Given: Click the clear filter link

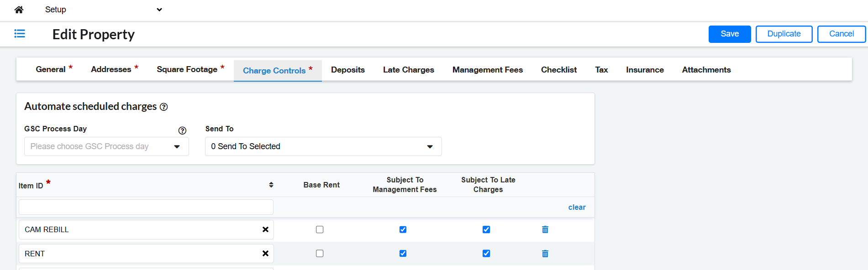Looking at the screenshot, I should [577, 207].
